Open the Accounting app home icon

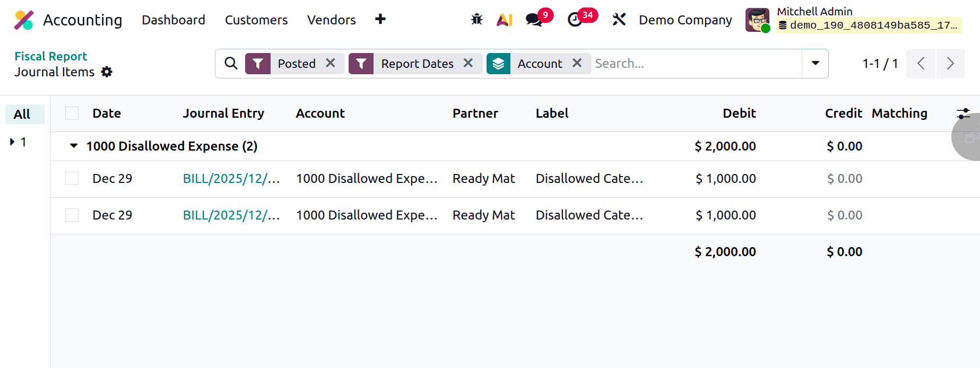click(24, 20)
